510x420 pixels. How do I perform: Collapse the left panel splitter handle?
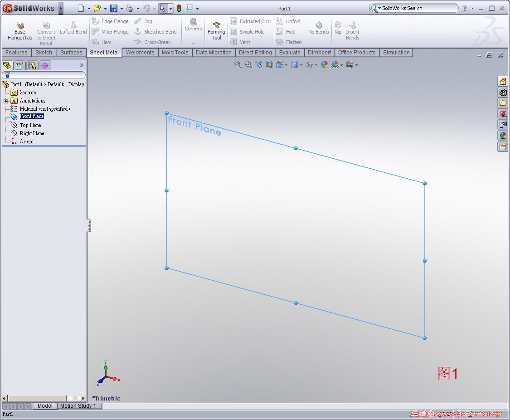pyautogui.click(x=89, y=225)
